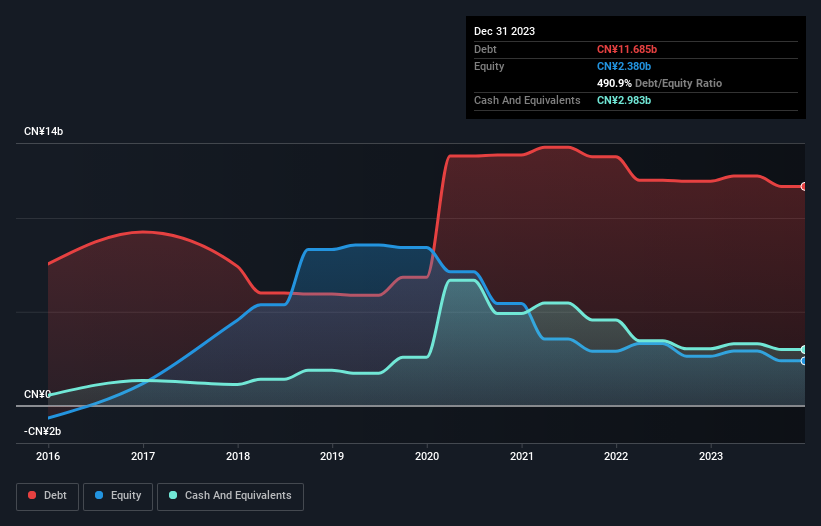This screenshot has width=821, height=526.
Task: Click the 490.9% Debt/Equity Ratio text
Action: pyautogui.click(x=659, y=83)
